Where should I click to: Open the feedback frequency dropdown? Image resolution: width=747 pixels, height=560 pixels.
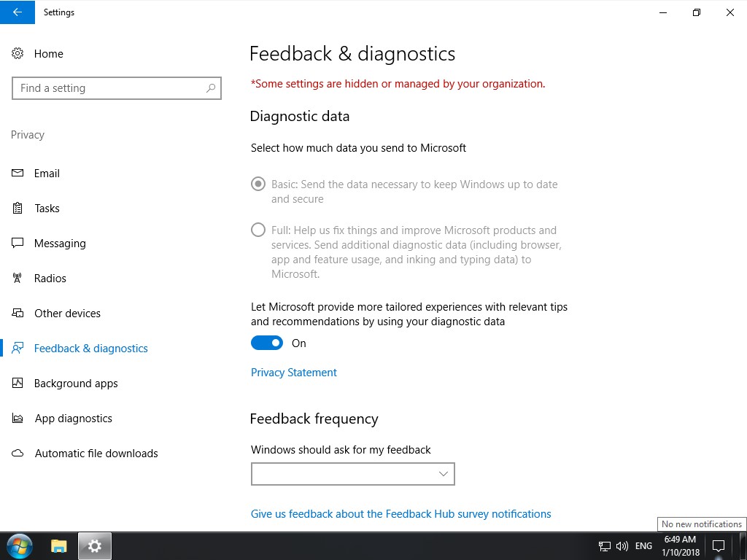point(352,474)
